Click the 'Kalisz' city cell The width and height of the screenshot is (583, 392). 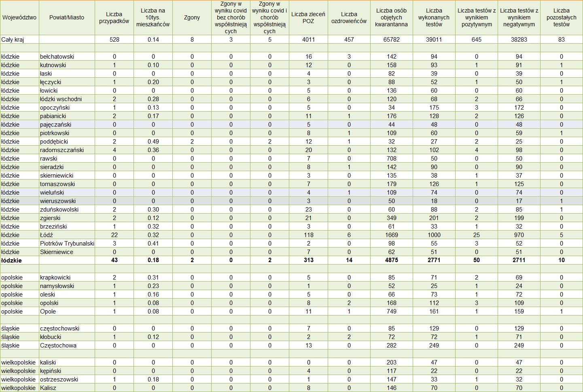(x=67, y=388)
